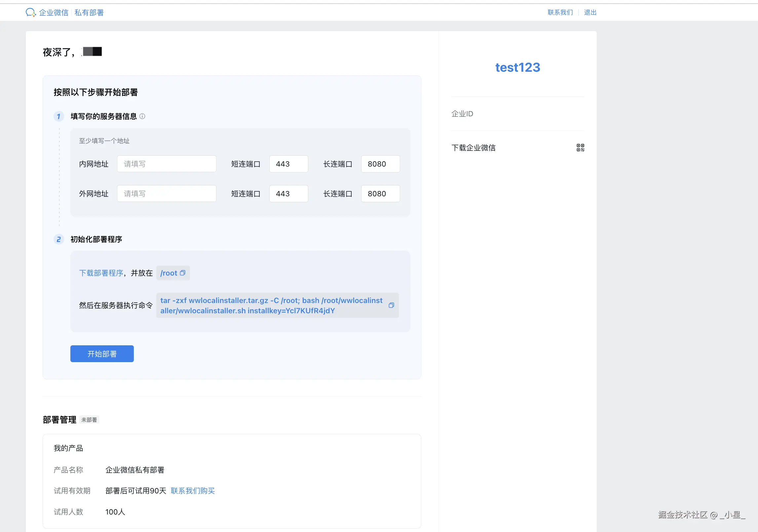
Task: Click the 私有部署 header title
Action: 89,13
